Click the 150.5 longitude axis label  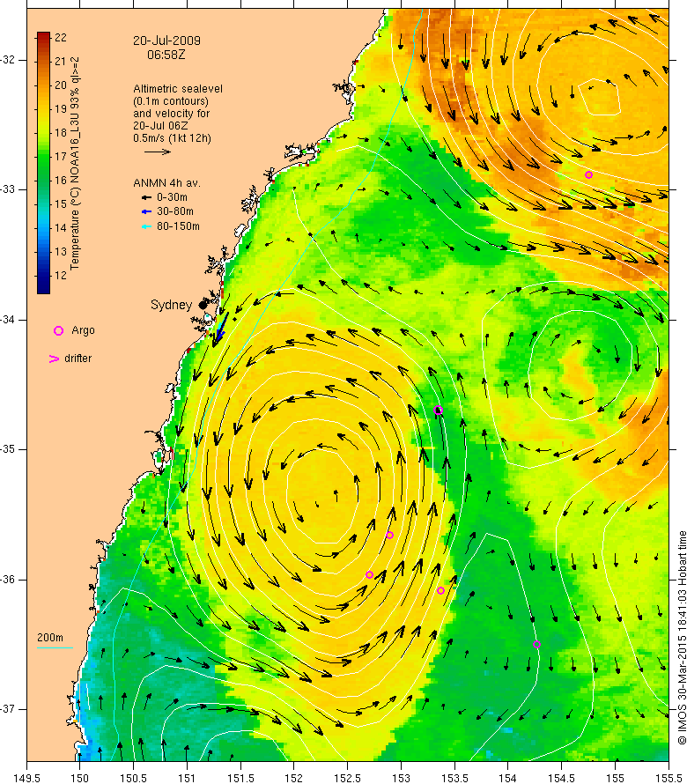tap(134, 779)
